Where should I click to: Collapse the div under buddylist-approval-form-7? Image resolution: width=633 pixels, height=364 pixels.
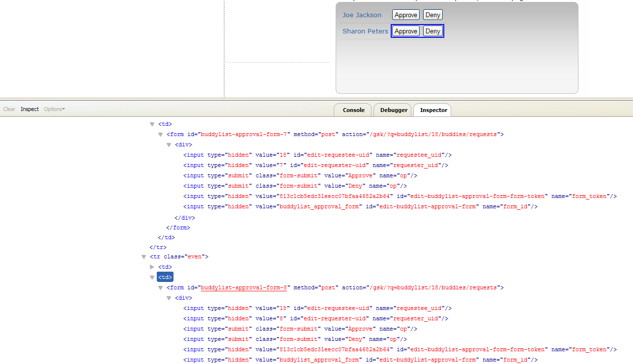pos(169,145)
